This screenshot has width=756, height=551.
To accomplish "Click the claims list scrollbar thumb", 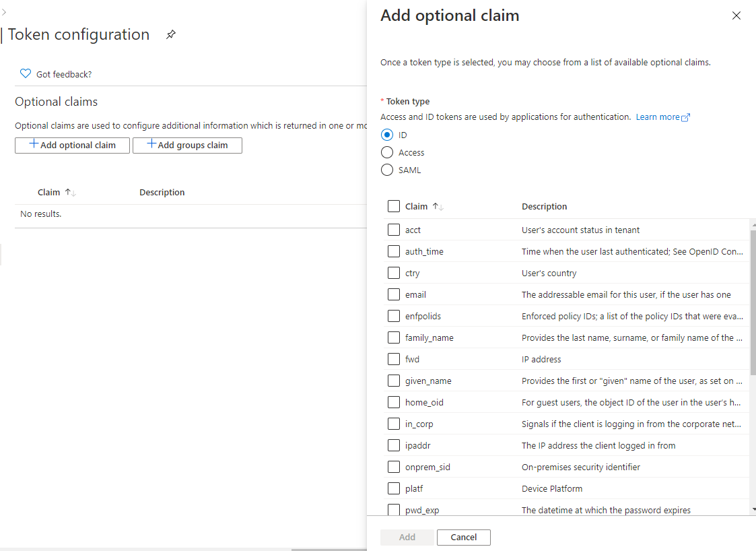I will pyautogui.click(x=753, y=302).
